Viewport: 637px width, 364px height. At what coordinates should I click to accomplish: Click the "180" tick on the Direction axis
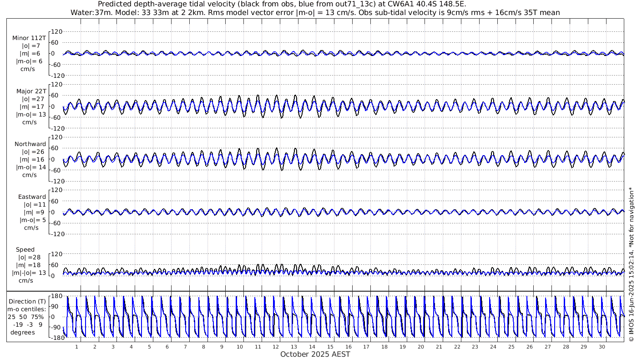tap(56, 297)
